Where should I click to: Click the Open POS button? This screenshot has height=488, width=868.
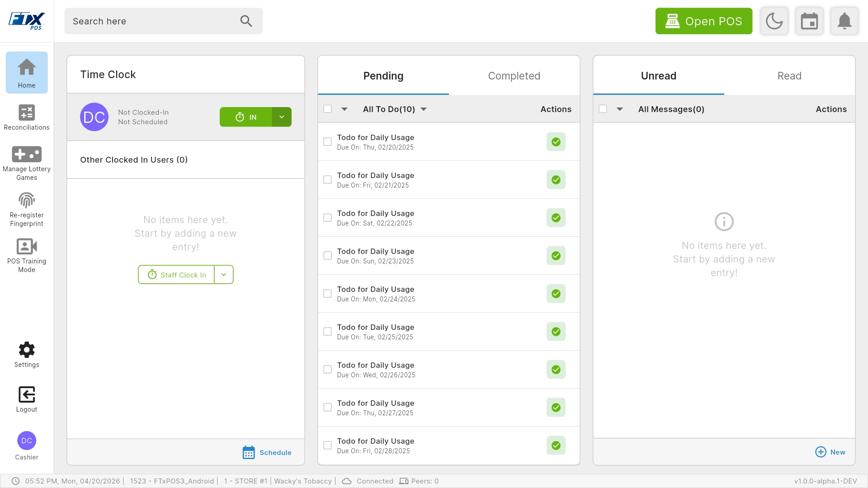point(704,21)
